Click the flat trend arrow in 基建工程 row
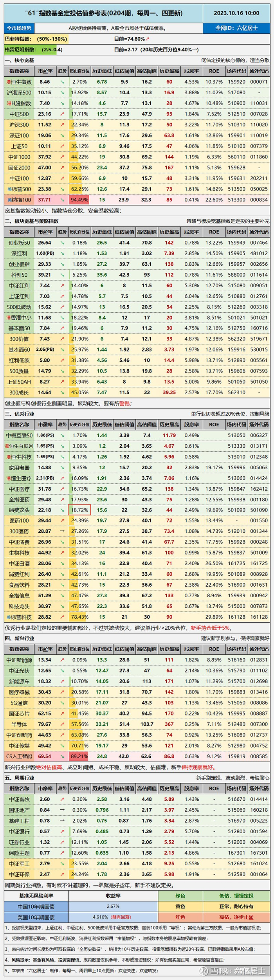The height and width of the screenshot is (980, 274). 62,821
